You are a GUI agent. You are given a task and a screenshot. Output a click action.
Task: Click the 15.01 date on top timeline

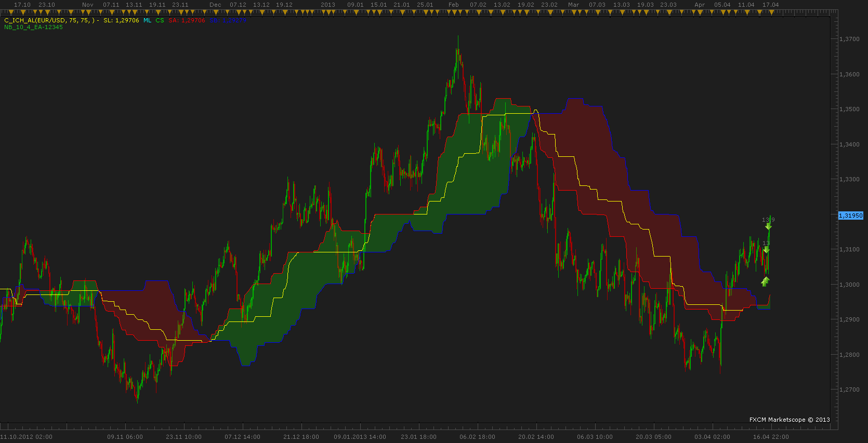click(x=379, y=5)
